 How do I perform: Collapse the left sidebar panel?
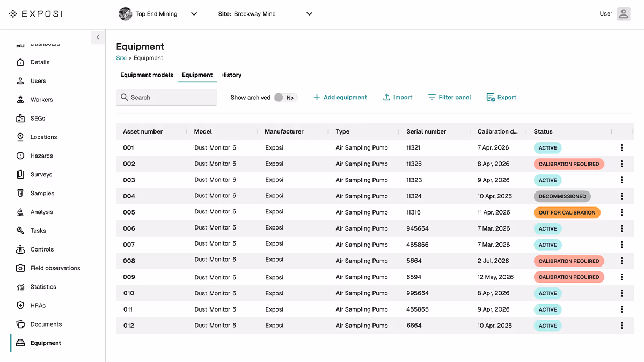tap(98, 38)
